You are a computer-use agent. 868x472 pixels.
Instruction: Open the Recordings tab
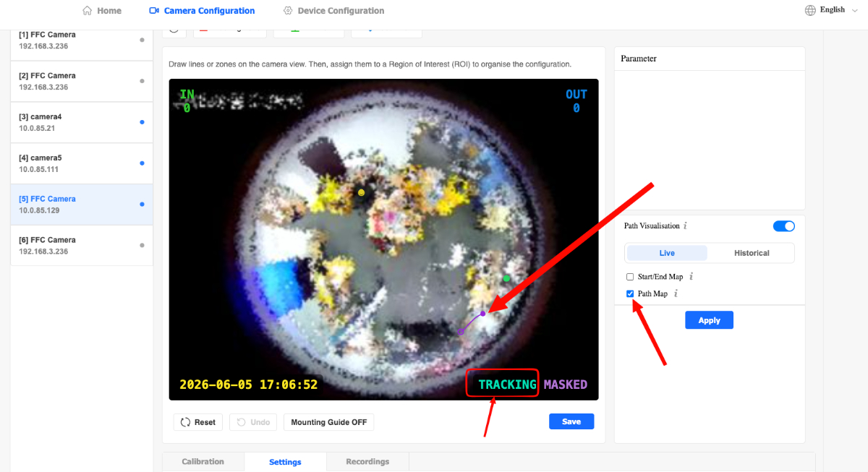coord(367,462)
